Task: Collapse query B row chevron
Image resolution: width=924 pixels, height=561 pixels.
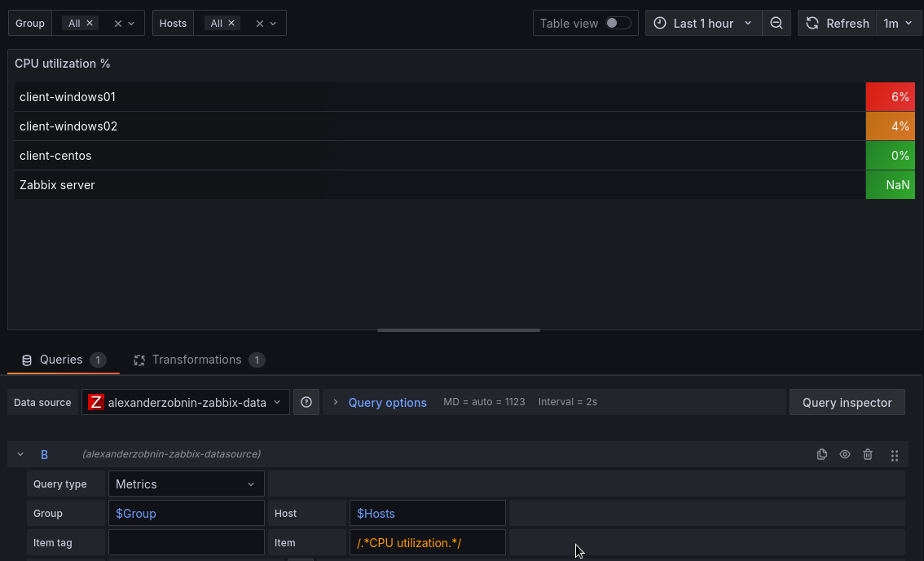Action: tap(20, 454)
